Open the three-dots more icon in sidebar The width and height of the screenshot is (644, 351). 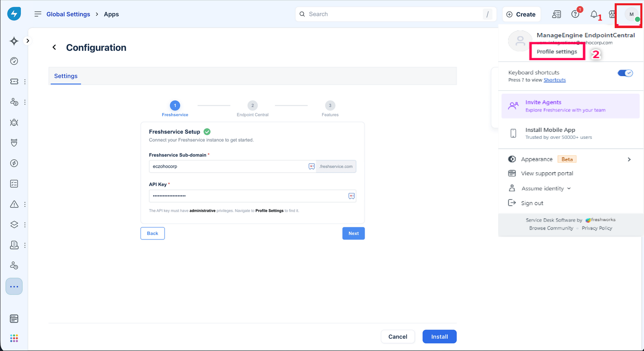pyautogui.click(x=14, y=287)
